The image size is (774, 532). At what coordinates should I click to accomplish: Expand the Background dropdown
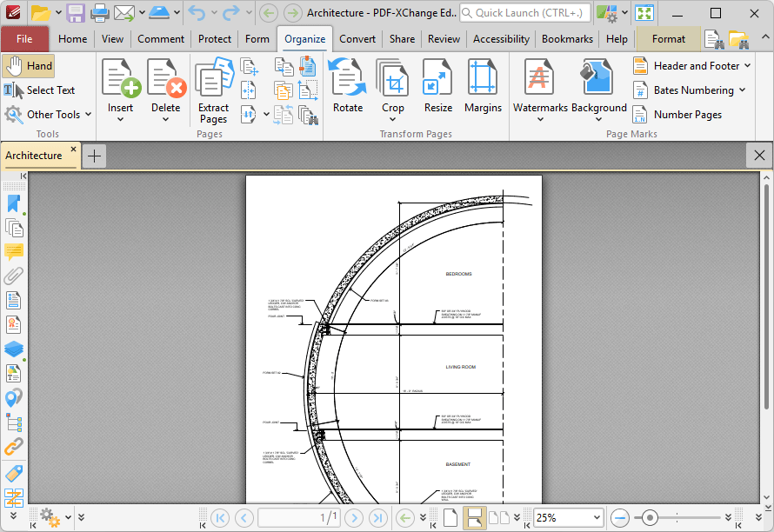598,119
